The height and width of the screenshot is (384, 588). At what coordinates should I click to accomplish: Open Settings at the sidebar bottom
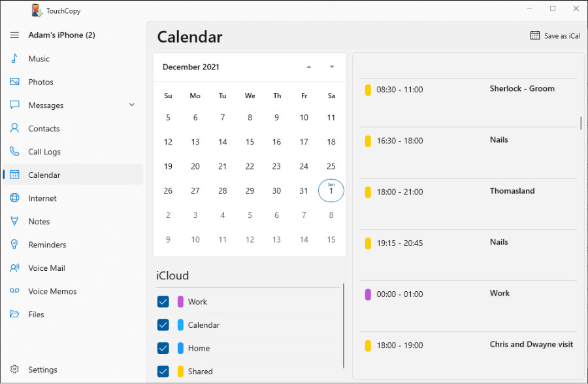tap(42, 370)
